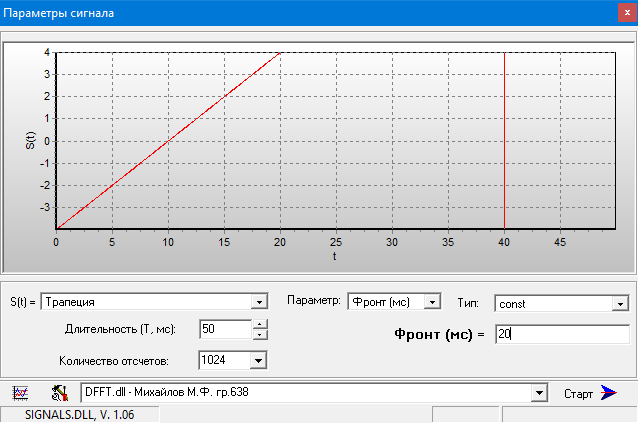Click the Длительность (T, мс) label
The image size is (638, 423).
click(120, 329)
